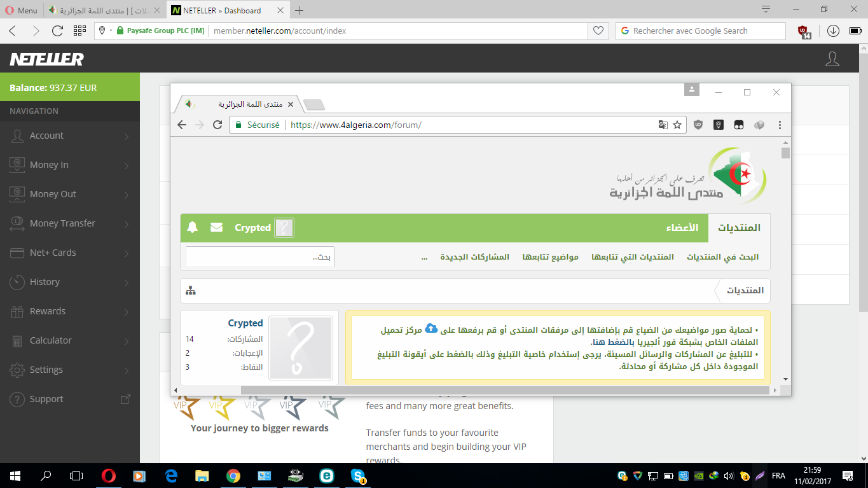Screen dimensions: 868x488
Task: Click the Crypted username link in profile box
Action: (245, 323)
